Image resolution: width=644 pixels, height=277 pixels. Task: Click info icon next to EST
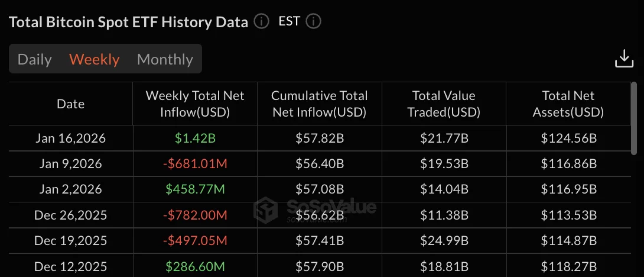(313, 22)
